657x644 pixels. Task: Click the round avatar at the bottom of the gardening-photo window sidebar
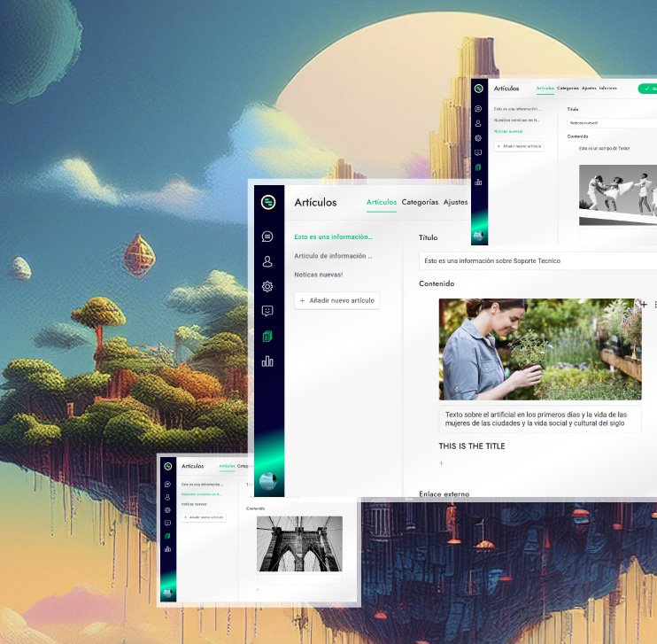[267, 480]
